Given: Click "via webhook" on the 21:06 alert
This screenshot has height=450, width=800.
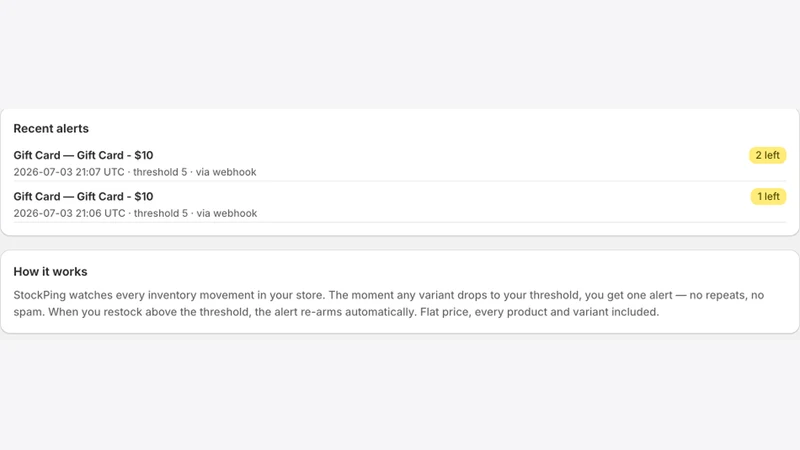Looking at the screenshot, I should pos(227,213).
